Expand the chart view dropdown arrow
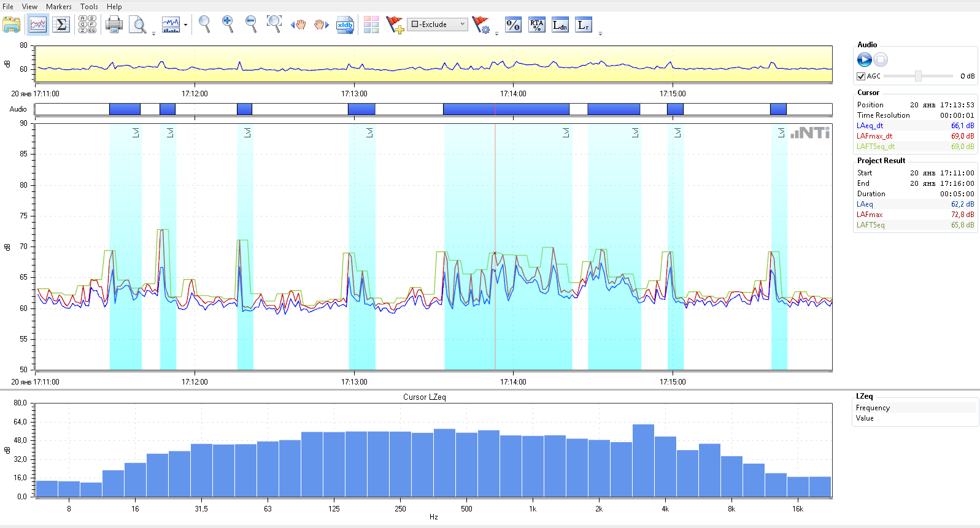Screen dimensions: 980x528 click(x=185, y=26)
